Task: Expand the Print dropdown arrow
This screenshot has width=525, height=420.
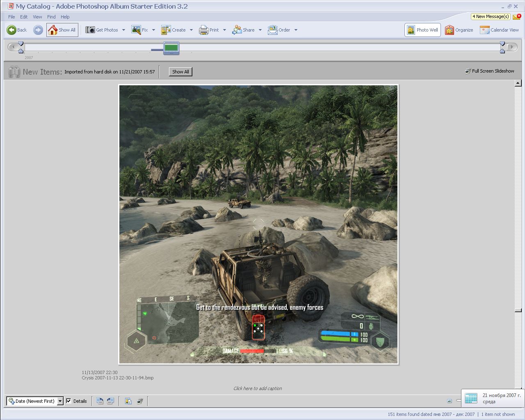Action: (224, 30)
